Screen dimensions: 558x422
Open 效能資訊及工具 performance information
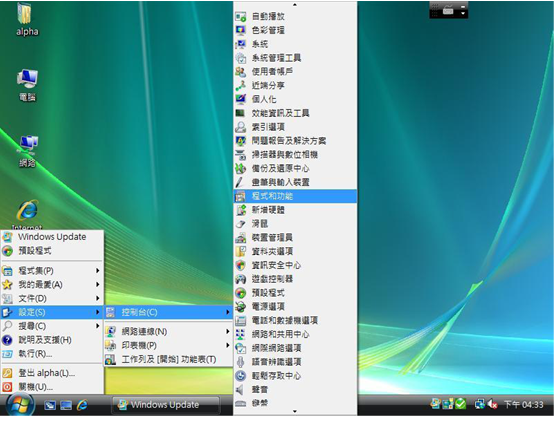click(295, 113)
